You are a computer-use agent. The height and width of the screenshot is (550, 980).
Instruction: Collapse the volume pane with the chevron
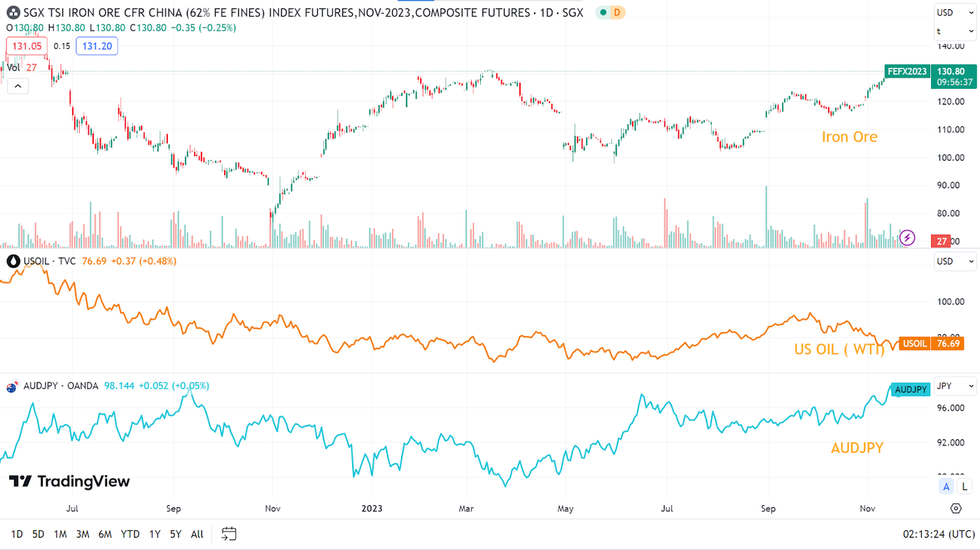point(17,85)
